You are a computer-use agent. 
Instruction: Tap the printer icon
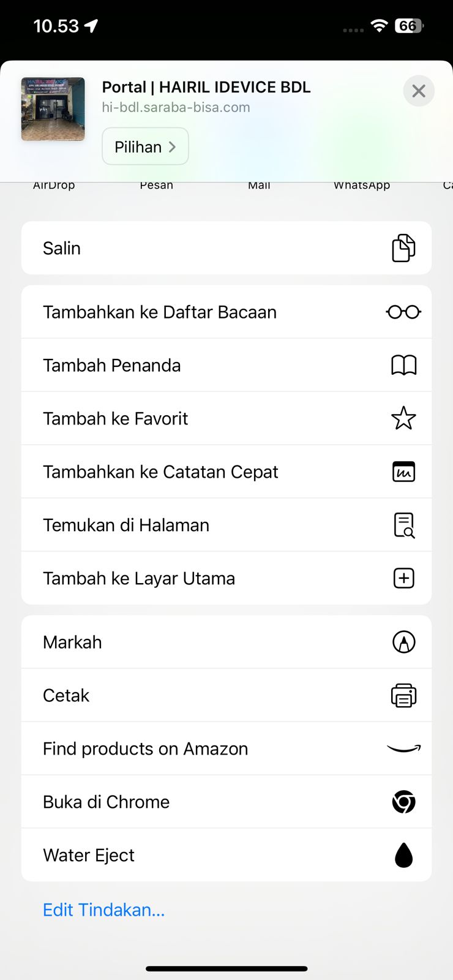coord(403,696)
